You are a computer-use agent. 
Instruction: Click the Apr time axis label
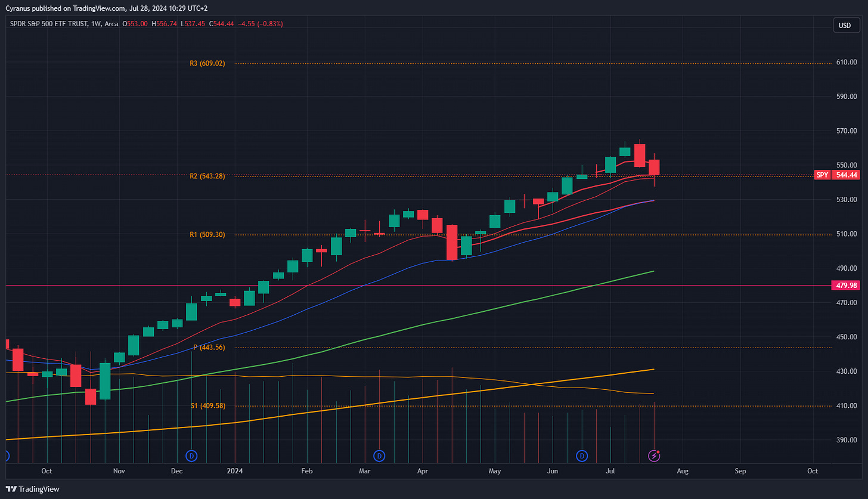pos(423,470)
